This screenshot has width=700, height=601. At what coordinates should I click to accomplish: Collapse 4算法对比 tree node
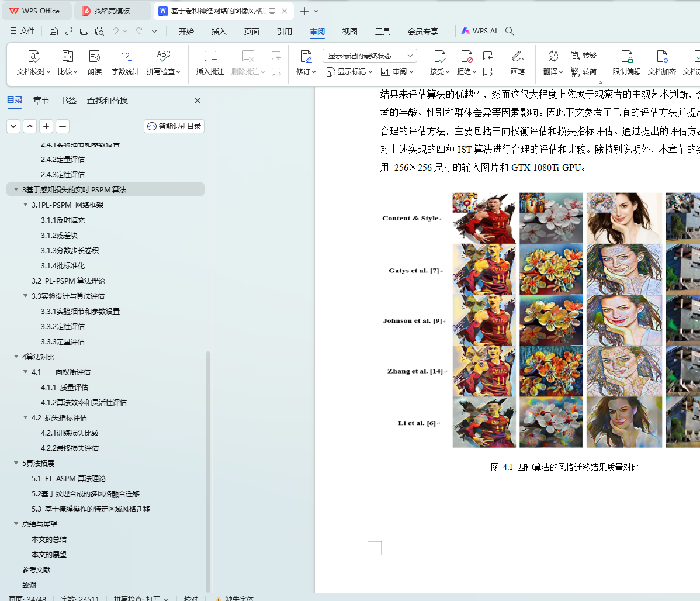click(16, 357)
